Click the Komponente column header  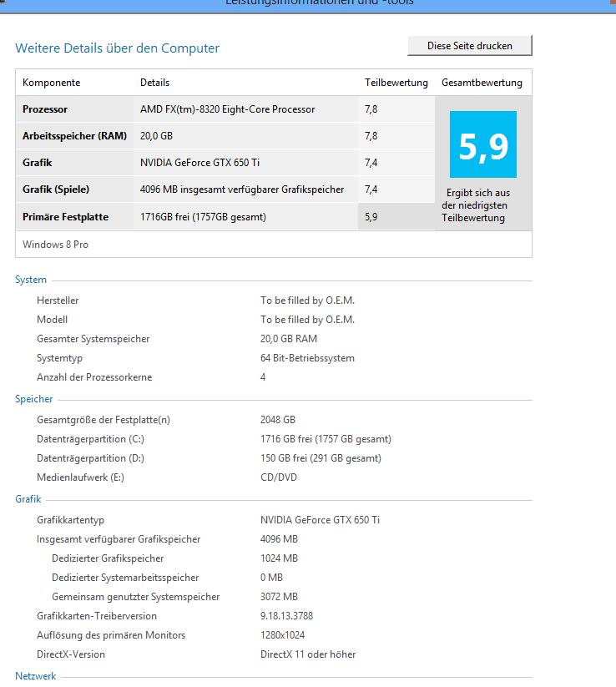51,83
